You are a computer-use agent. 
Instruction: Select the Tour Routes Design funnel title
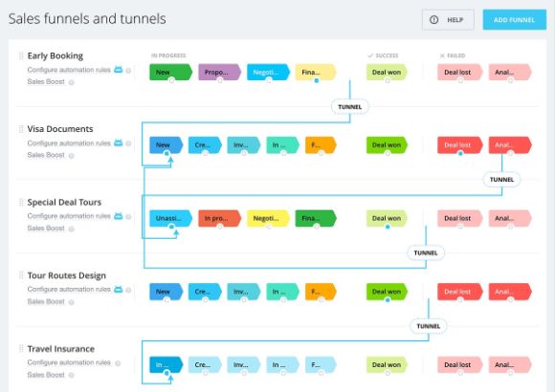67,275
